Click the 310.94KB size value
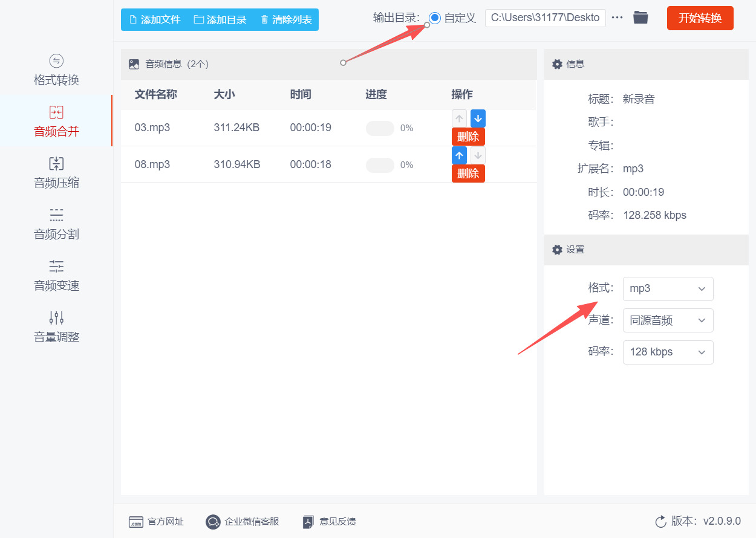This screenshot has height=538, width=756. coord(237,164)
